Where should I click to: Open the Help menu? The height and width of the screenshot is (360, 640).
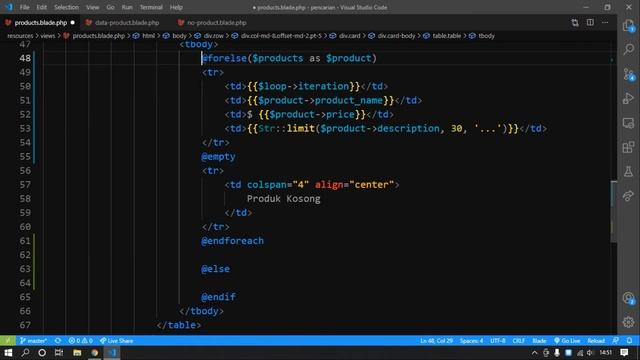pyautogui.click(x=176, y=7)
